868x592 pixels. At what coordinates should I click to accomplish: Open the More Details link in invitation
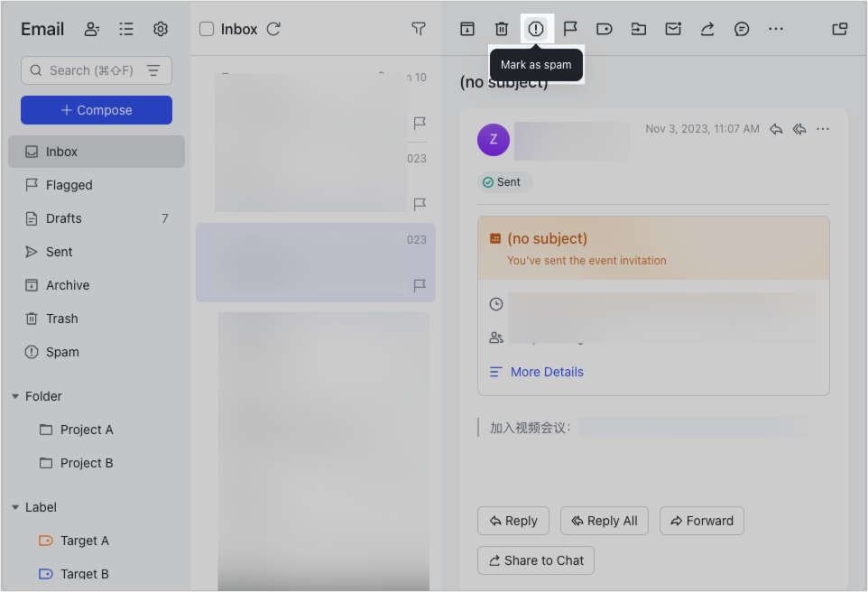(547, 372)
